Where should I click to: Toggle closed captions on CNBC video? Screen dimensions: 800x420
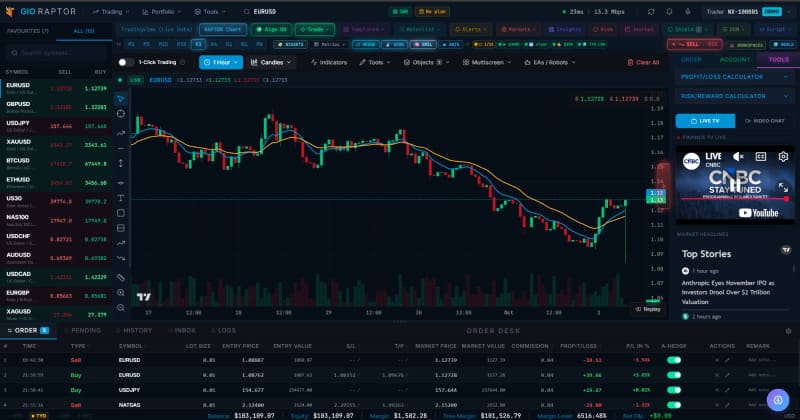(761, 157)
